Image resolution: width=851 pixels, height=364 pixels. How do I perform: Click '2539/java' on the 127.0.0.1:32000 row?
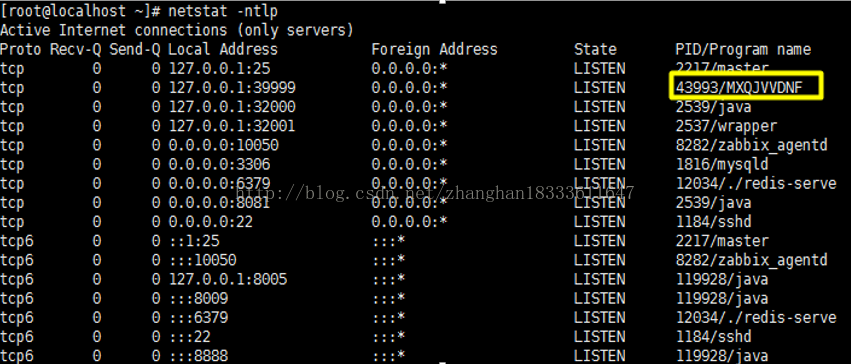(x=713, y=106)
